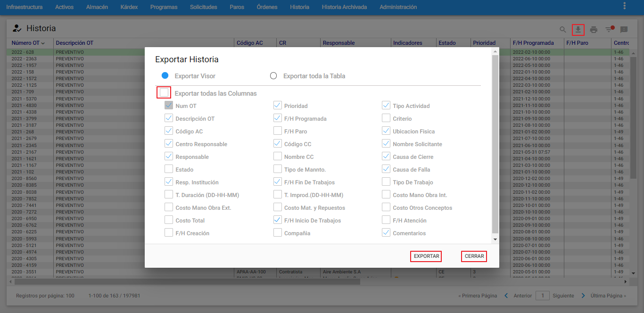Open the Almacén menu
The width and height of the screenshot is (644, 313).
point(97,7)
